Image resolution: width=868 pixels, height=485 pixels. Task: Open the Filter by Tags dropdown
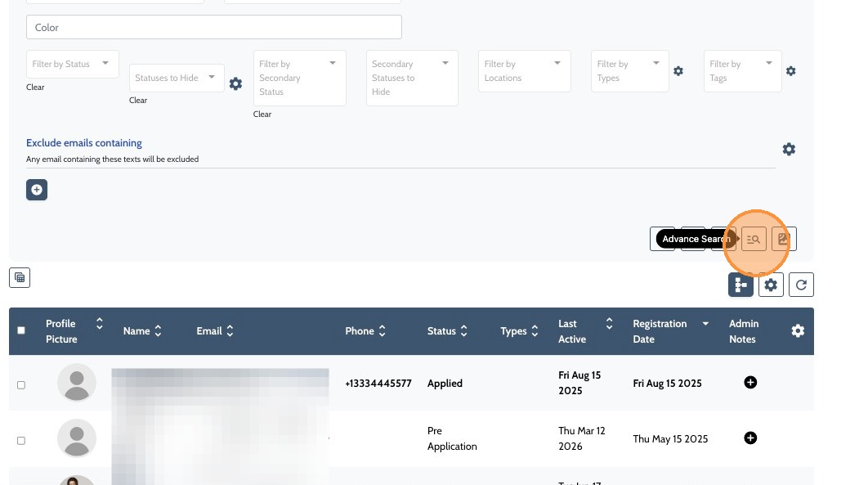pos(742,71)
